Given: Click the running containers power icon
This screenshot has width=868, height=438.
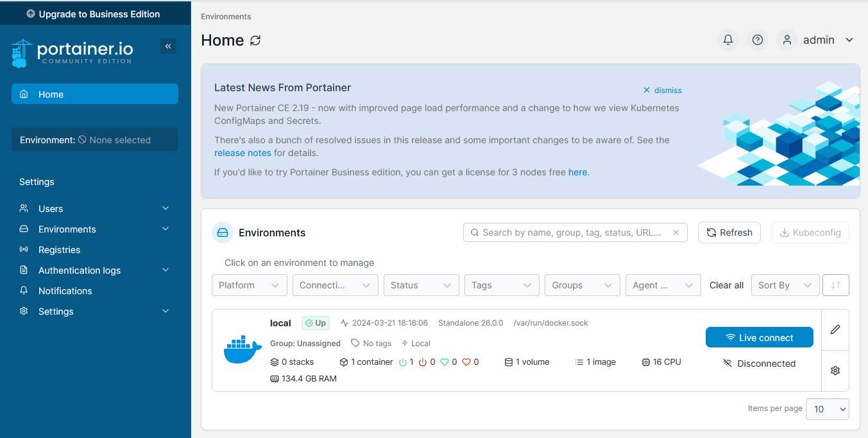Looking at the screenshot, I should click(x=403, y=362).
